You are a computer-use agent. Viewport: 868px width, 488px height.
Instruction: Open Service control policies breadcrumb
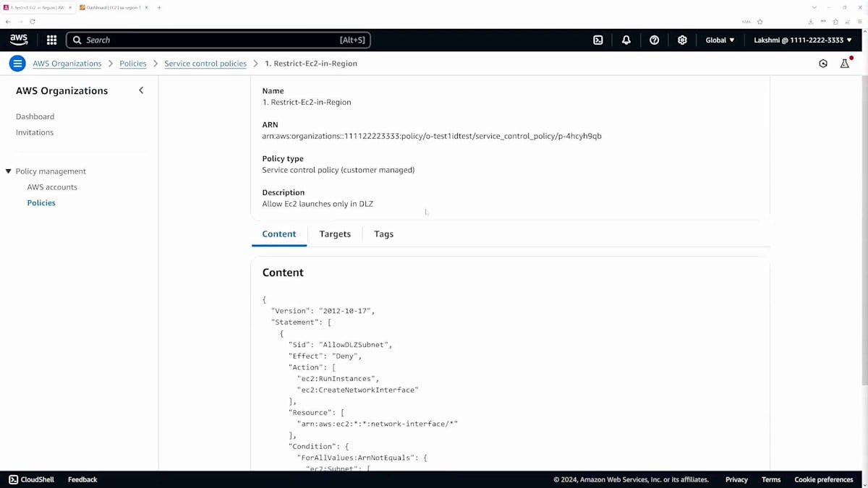pyautogui.click(x=205, y=64)
